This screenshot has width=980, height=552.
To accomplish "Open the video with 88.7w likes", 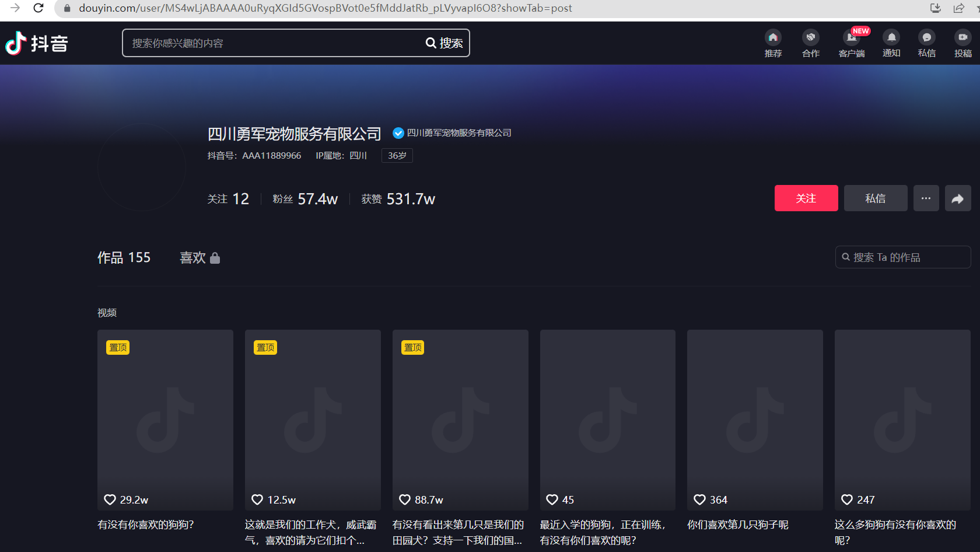I will coord(460,420).
